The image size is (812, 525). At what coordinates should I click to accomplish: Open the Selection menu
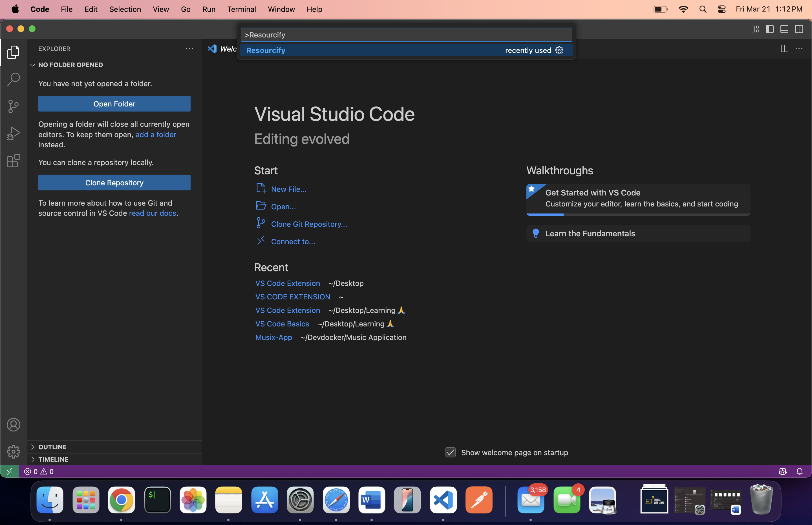click(125, 9)
